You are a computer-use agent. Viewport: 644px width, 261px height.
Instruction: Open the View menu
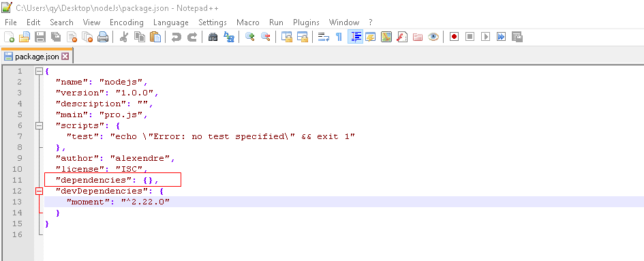(91, 22)
